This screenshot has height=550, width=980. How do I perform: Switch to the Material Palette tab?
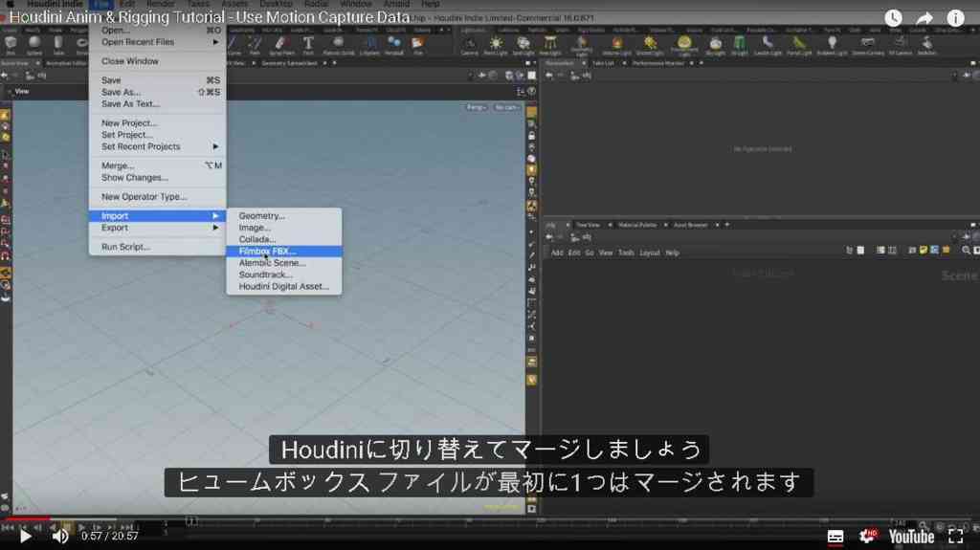637,225
